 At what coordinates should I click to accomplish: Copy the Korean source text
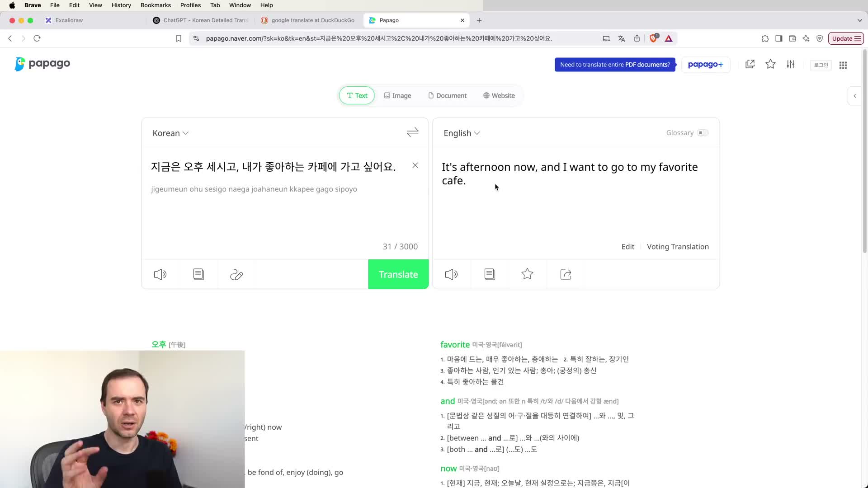[198, 274]
